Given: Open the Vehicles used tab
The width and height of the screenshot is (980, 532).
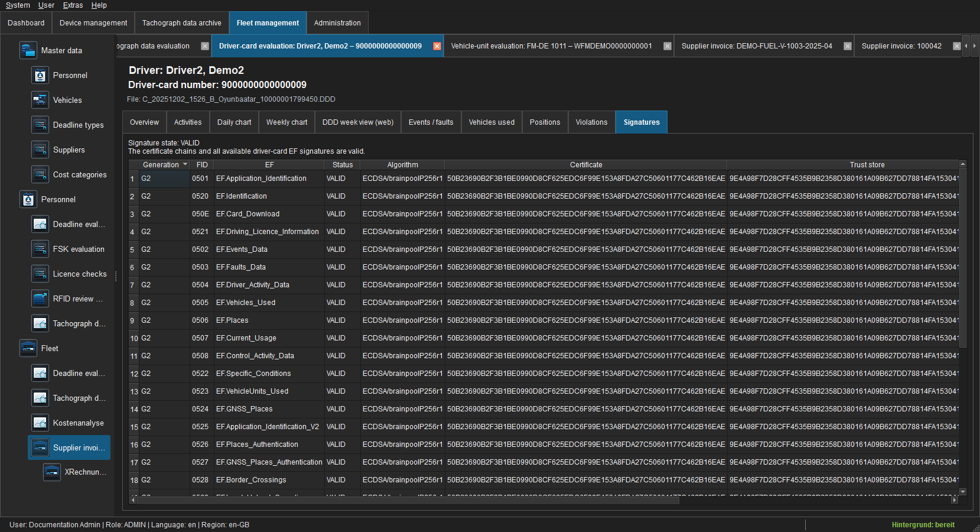Looking at the screenshot, I should 491,122.
